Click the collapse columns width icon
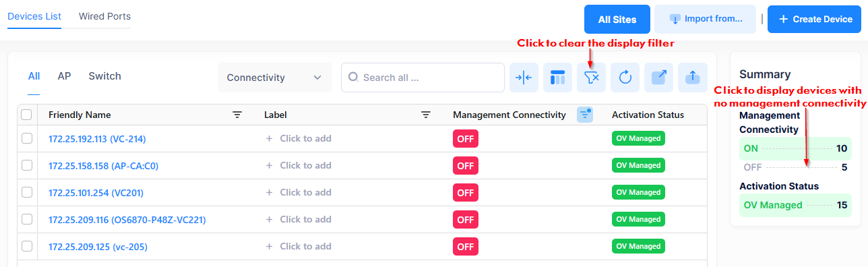 (x=524, y=78)
